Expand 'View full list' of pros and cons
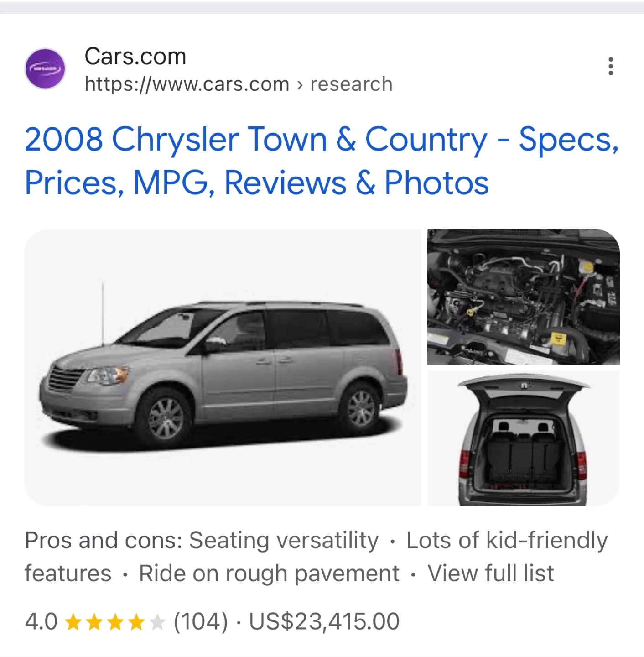 (491, 574)
